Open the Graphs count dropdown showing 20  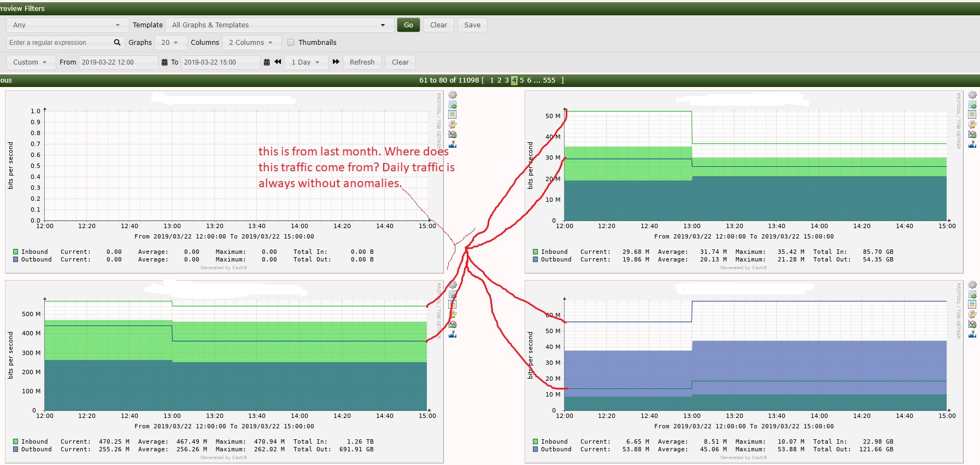170,42
